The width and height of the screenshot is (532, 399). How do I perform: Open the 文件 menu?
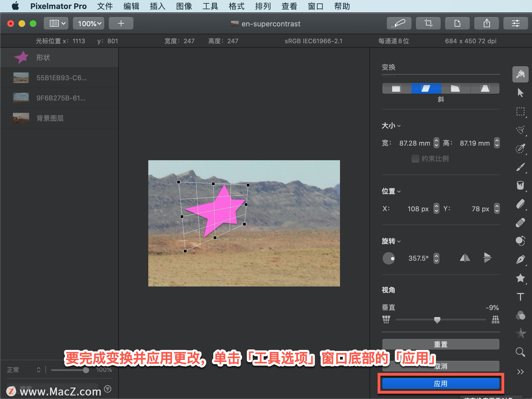click(105, 6)
